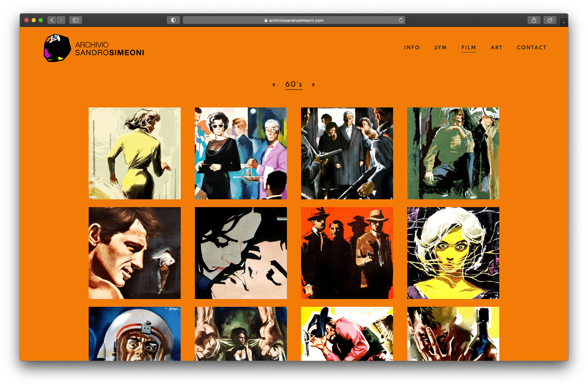The image size is (588, 387).
Task: Open the blonde woman yellow face thumbnail
Action: point(453,253)
